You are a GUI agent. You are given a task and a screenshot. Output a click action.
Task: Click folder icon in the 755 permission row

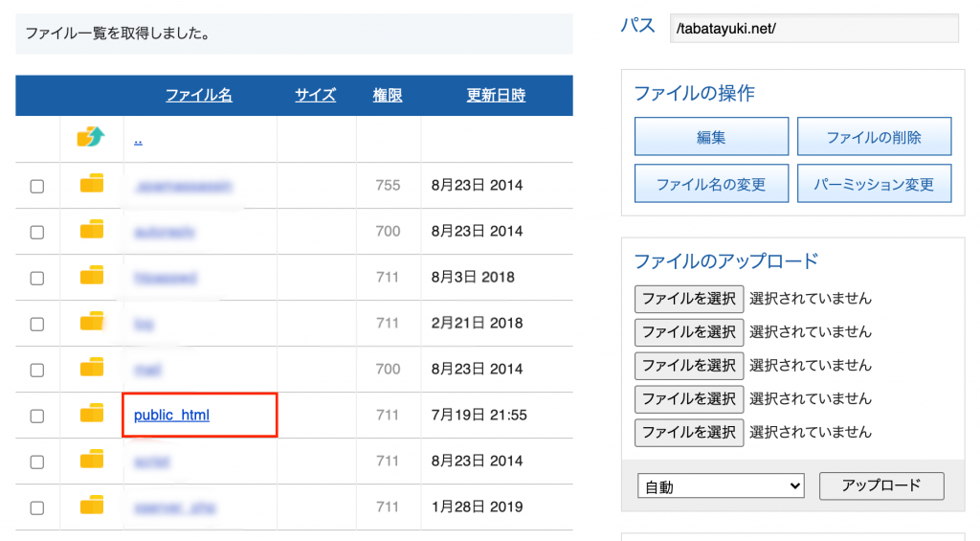pos(92,184)
